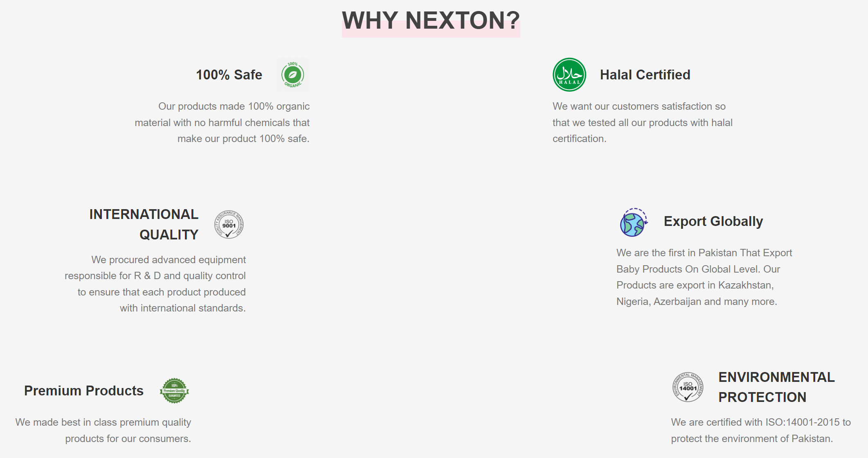Click the ISO 9001 quality assurance seal

pyautogui.click(x=229, y=224)
